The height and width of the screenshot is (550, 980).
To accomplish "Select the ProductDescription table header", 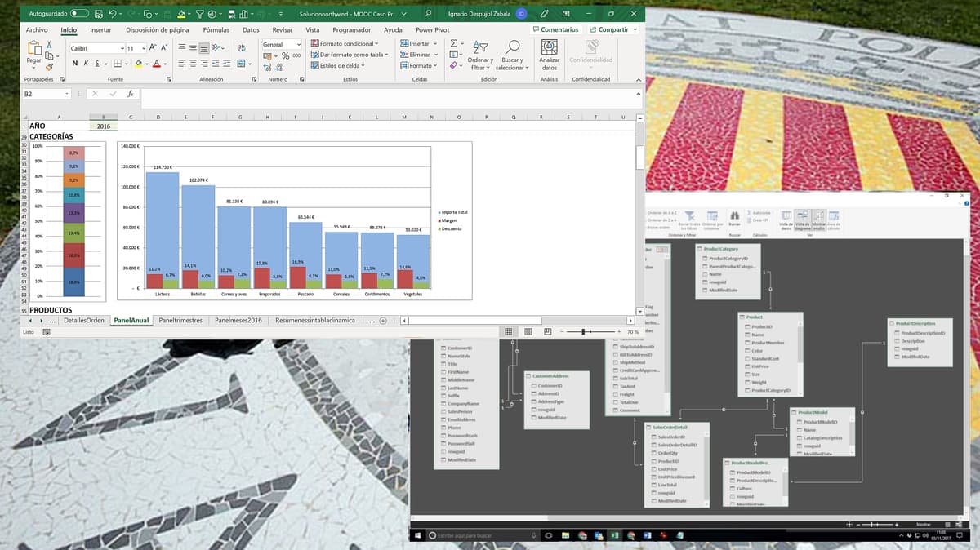I will coord(920,323).
